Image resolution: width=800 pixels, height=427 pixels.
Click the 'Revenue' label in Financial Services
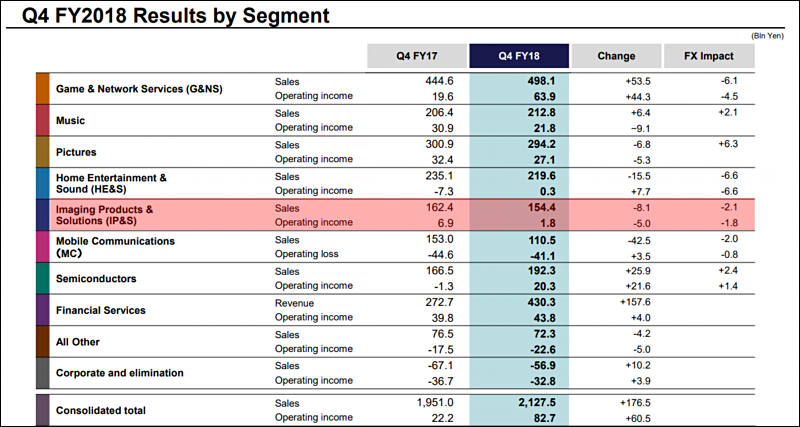294,303
